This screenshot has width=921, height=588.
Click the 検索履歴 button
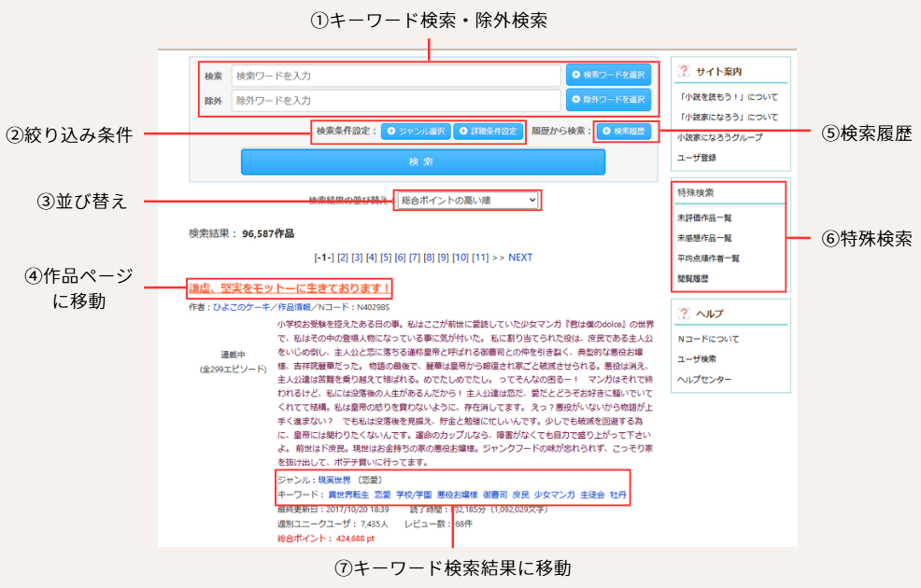(623, 132)
